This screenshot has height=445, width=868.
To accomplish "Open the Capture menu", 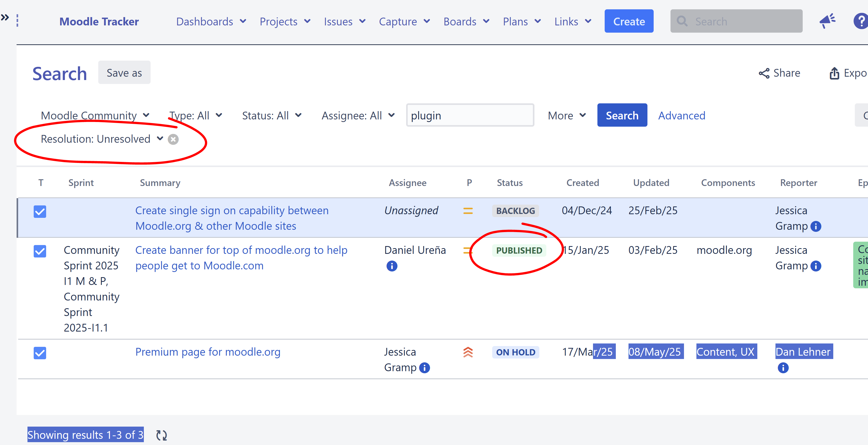I will pos(404,21).
